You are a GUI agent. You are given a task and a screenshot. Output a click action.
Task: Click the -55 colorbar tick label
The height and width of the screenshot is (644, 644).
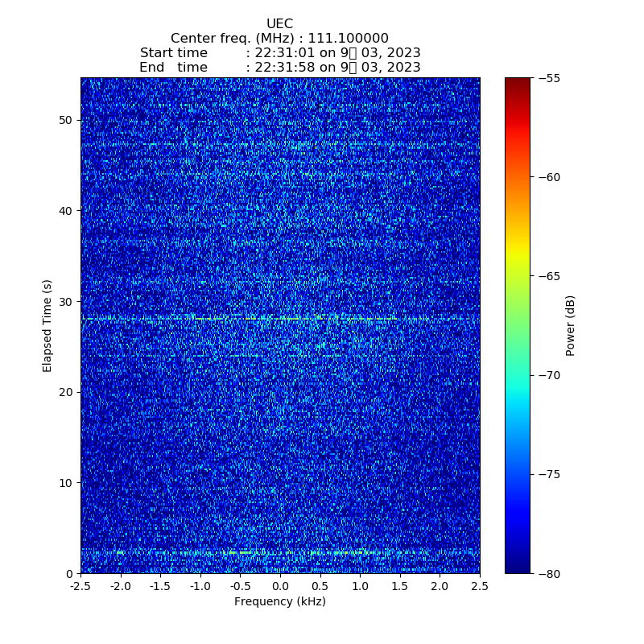[x=551, y=78]
